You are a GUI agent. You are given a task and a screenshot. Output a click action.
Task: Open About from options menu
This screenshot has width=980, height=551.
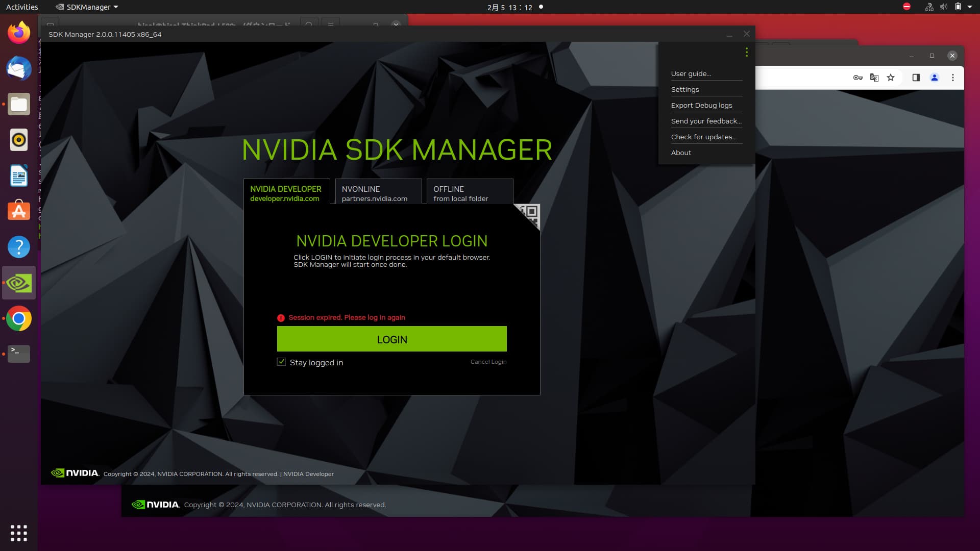(681, 153)
